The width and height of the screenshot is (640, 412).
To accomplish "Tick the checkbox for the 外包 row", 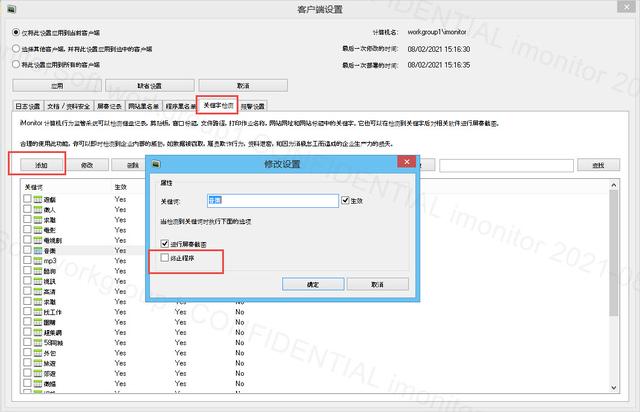I will pos(27,352).
